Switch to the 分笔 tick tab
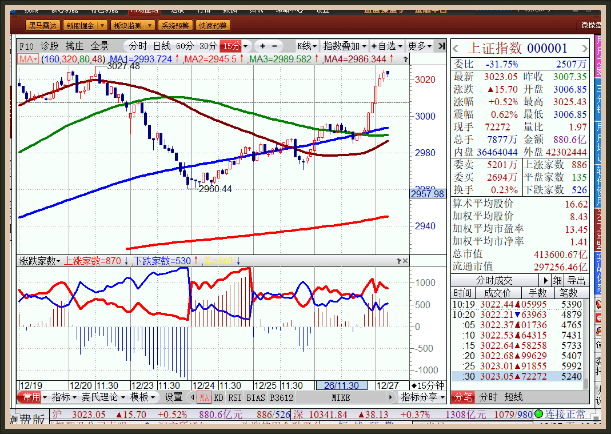 [463, 397]
